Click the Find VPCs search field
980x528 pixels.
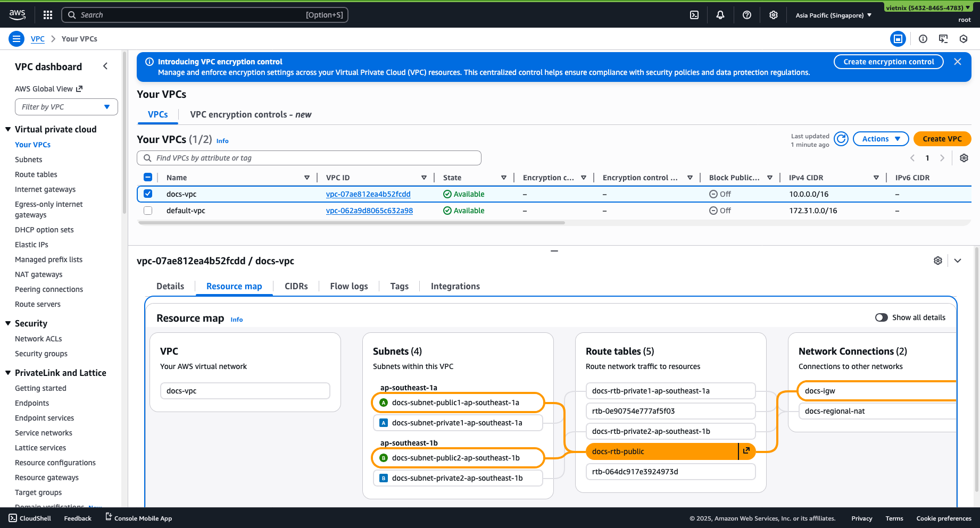click(309, 158)
